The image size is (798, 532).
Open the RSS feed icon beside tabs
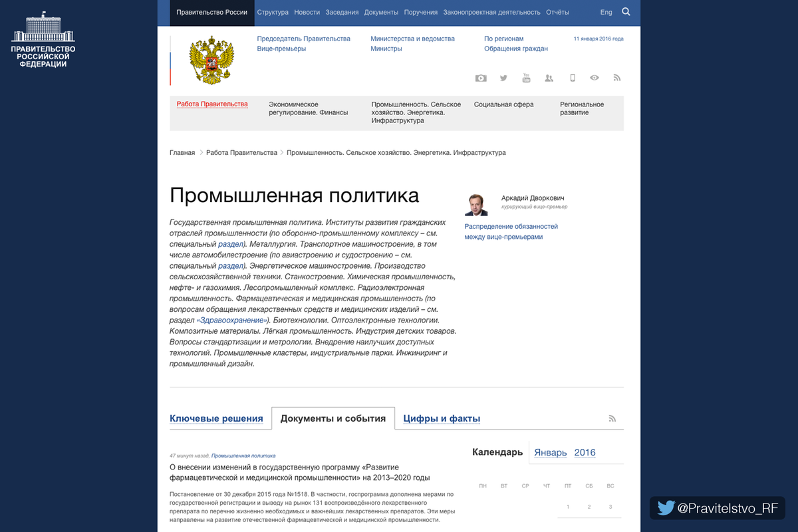pyautogui.click(x=612, y=419)
